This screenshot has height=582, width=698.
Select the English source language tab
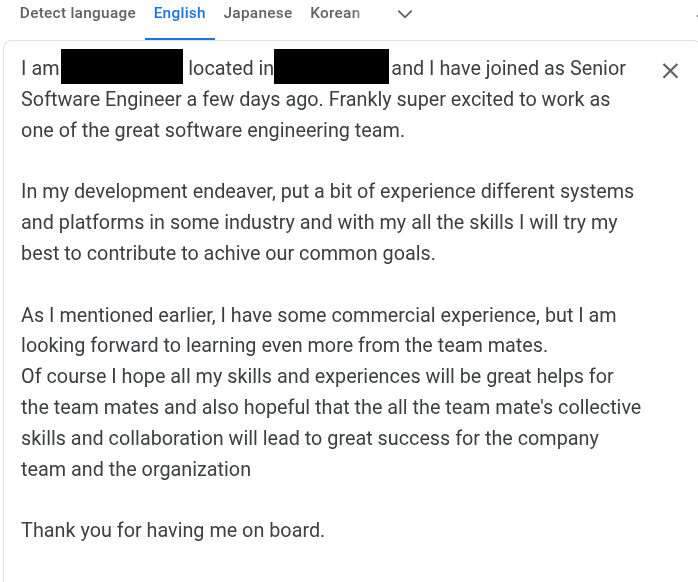click(x=179, y=13)
